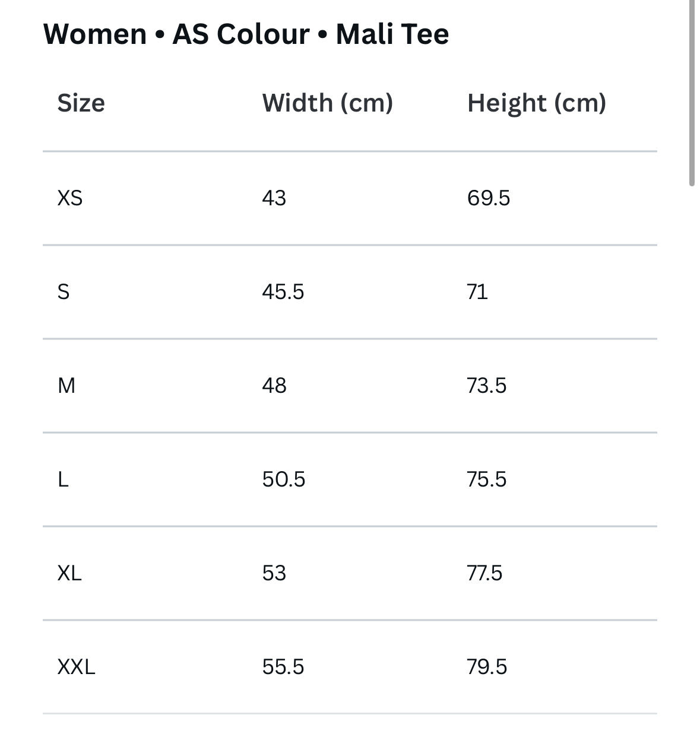Select the width value 45.5

(x=283, y=292)
